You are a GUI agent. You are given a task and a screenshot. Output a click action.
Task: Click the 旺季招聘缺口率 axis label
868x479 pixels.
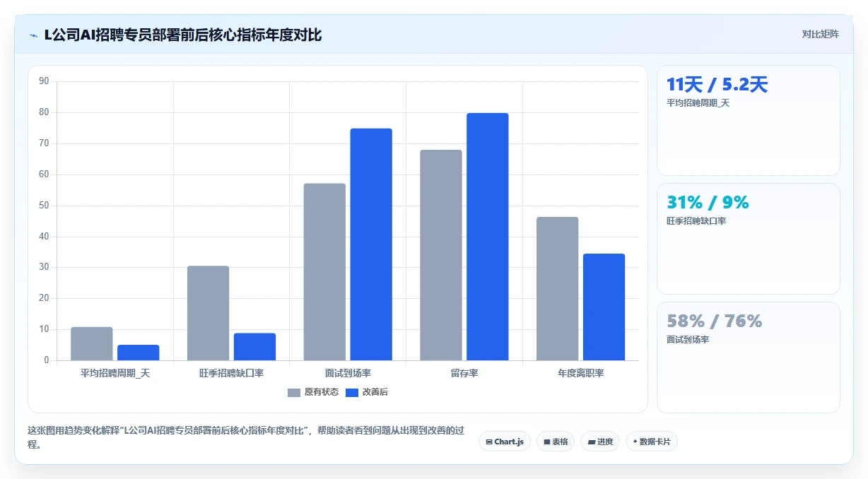(x=232, y=373)
